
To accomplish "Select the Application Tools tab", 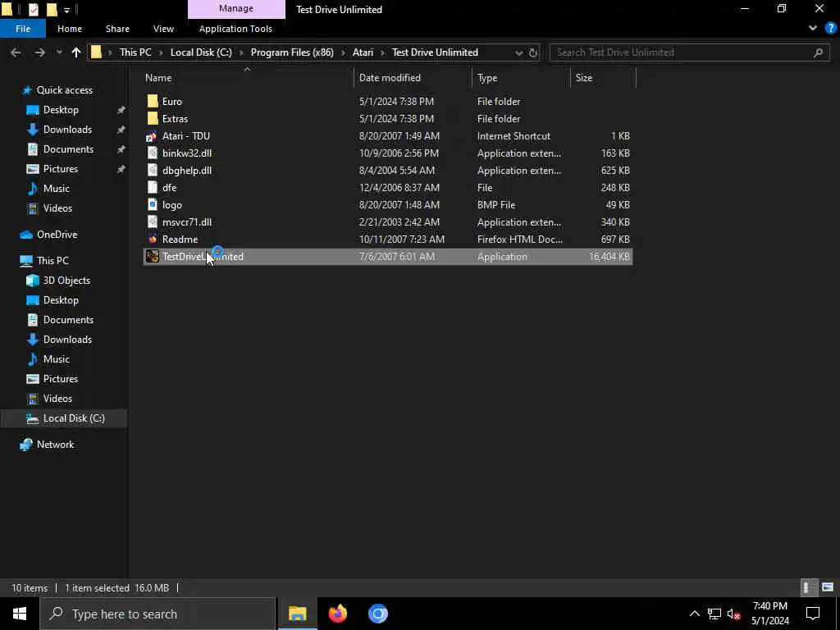I will (x=235, y=29).
